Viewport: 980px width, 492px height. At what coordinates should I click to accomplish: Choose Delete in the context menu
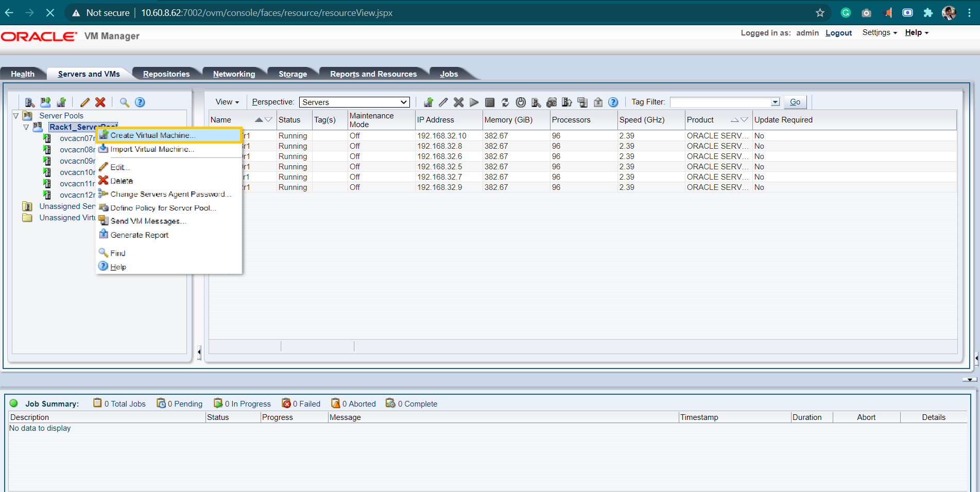pyautogui.click(x=169, y=181)
